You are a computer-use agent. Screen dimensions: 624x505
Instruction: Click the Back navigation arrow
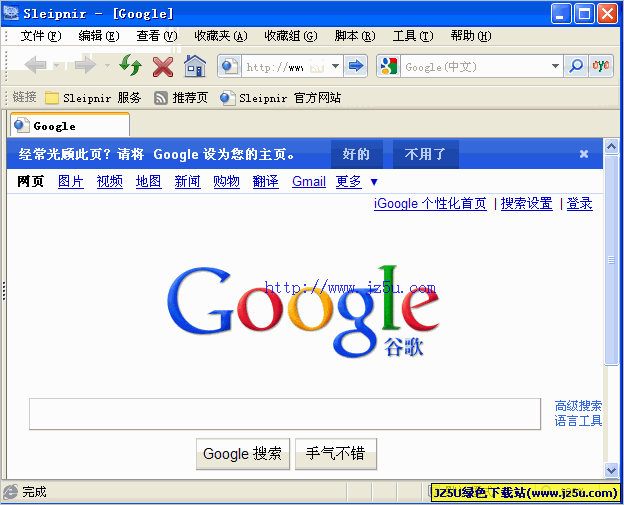click(36, 65)
